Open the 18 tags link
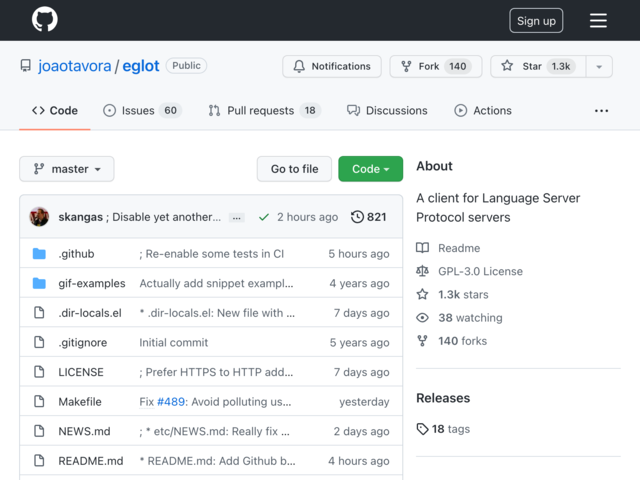The image size is (640, 480). click(x=443, y=429)
